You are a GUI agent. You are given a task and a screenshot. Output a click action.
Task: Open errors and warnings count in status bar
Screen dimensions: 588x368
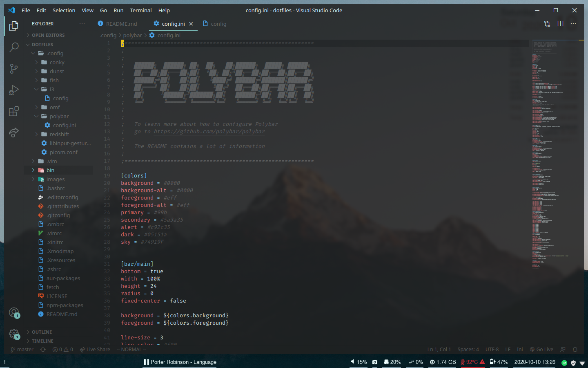(63, 350)
